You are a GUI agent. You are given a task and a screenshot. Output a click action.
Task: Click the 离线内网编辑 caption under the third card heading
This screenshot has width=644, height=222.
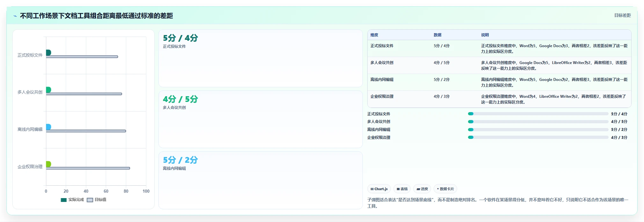pos(174,168)
